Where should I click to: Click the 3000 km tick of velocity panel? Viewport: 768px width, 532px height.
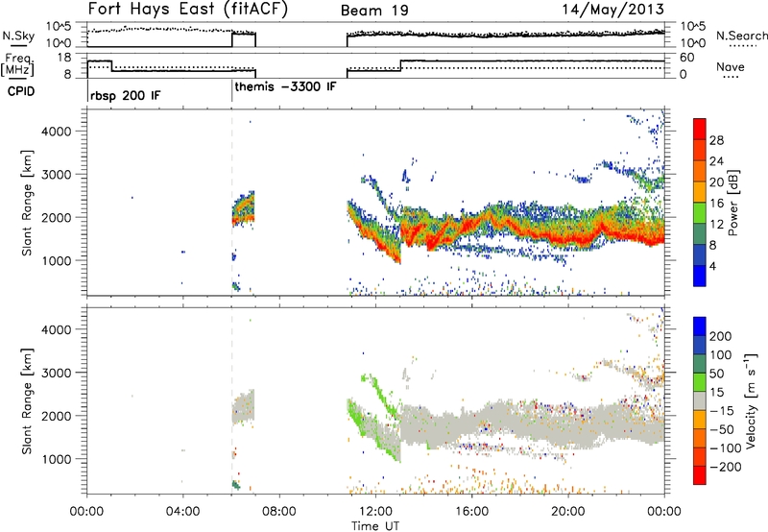click(57, 373)
